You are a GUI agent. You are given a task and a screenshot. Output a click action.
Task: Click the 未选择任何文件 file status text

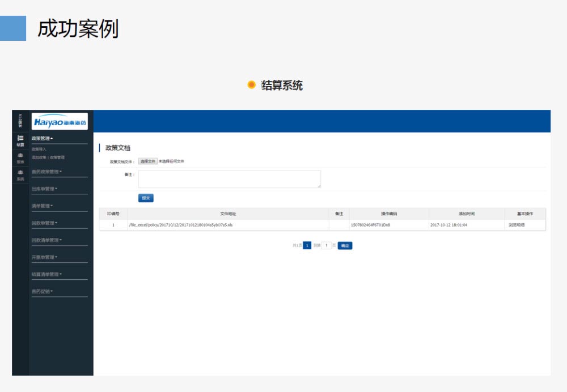coord(171,161)
